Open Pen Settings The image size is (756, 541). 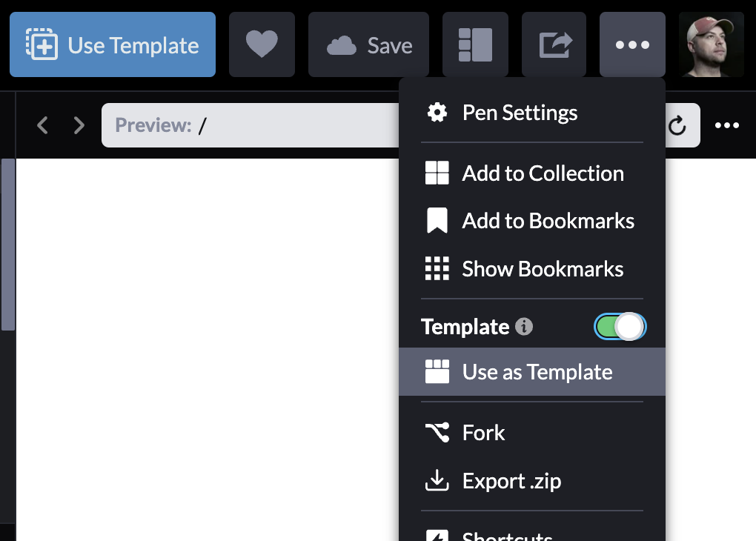[519, 113]
